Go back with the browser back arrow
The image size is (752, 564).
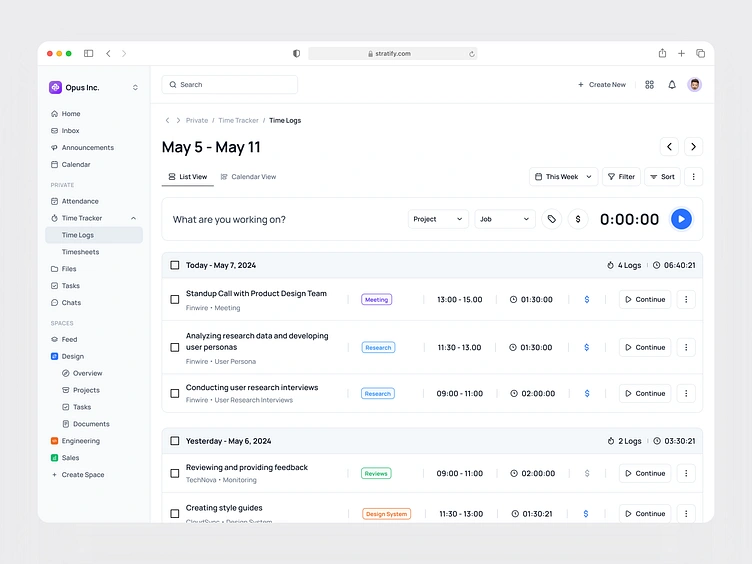[x=108, y=53]
